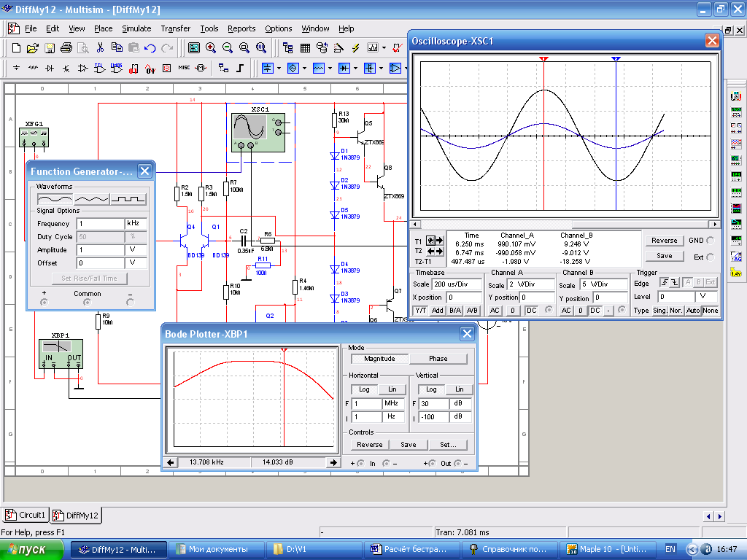The image size is (747, 560).
Task: Switch to the Circuit1 tab
Action: (26, 515)
